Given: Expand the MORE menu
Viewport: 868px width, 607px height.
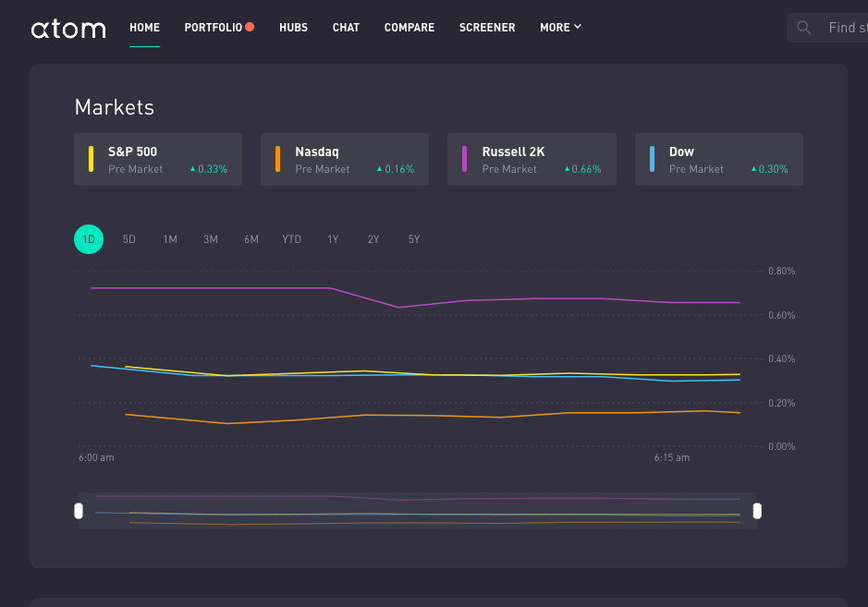Looking at the screenshot, I should (560, 28).
